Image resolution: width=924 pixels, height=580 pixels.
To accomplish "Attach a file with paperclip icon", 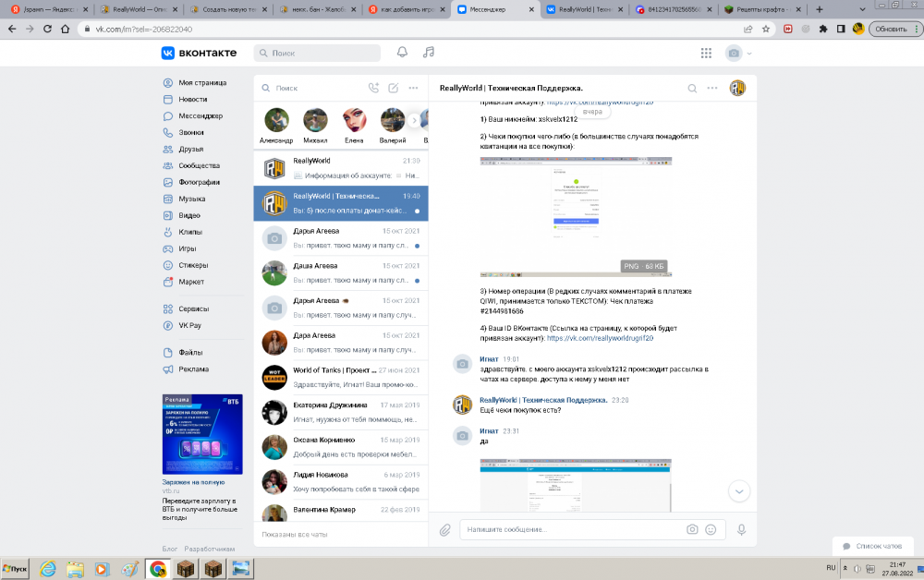I will (445, 530).
